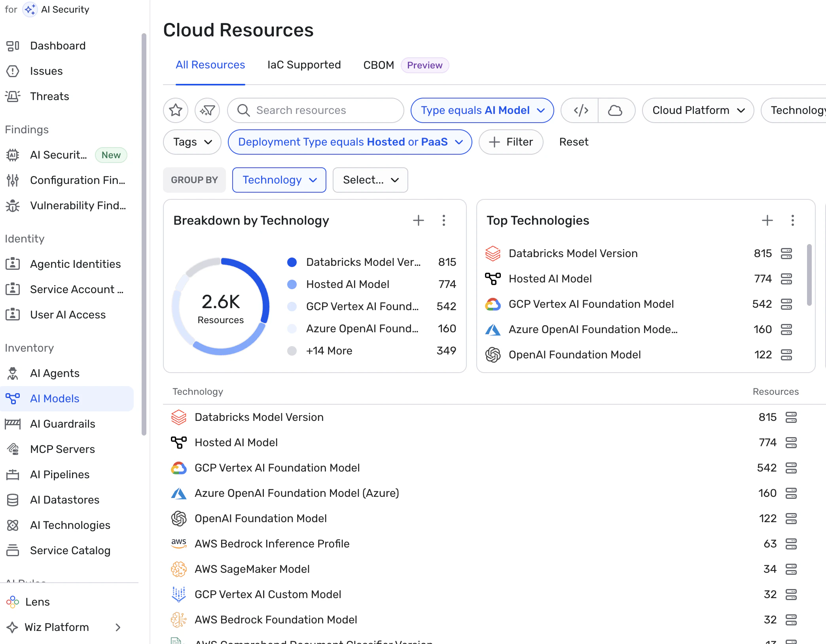The height and width of the screenshot is (644, 826).
Task: Open the Type equals AI Model dropdown
Action: point(482,110)
